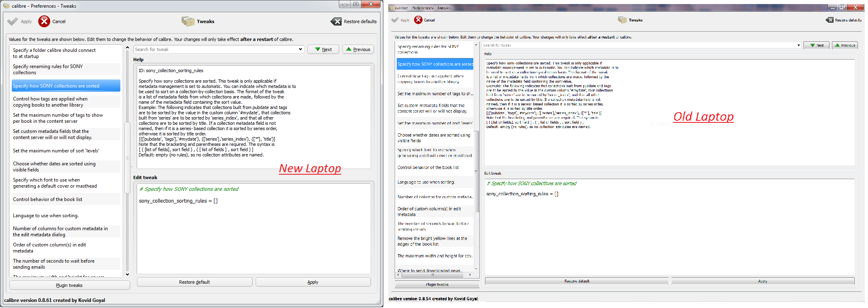
Task: Select 'The maximum width and height' in right list
Action: tap(435, 256)
